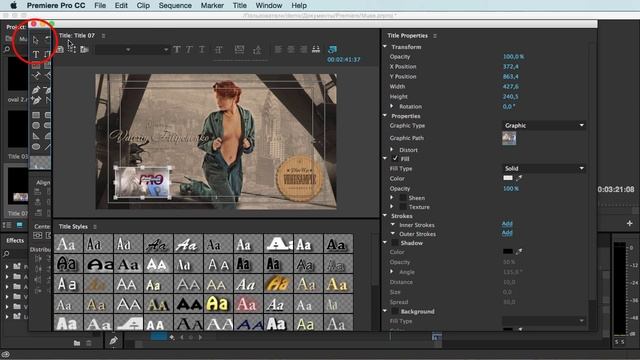Click the Fill color eyedropper
The height and width of the screenshot is (360, 640).
point(519,178)
